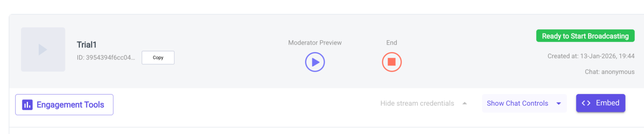Viewport: 644px width, 134px height.
Task: Click the bar chart icon in Engagement Tools
Action: [27, 105]
